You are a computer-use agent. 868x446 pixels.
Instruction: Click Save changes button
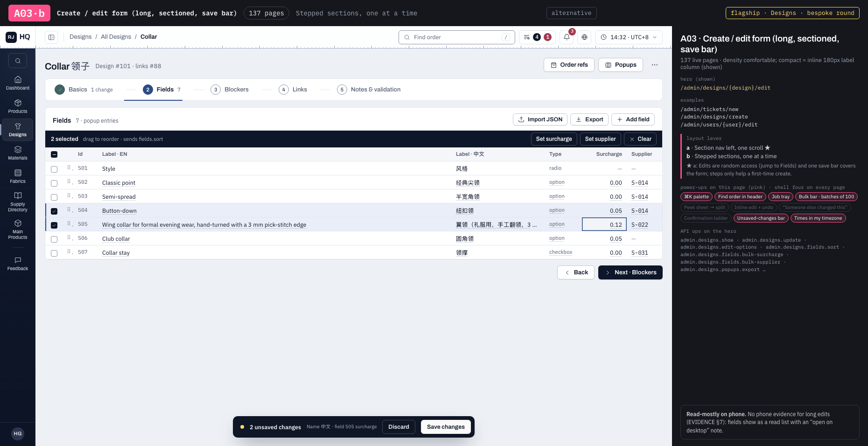tap(446, 427)
